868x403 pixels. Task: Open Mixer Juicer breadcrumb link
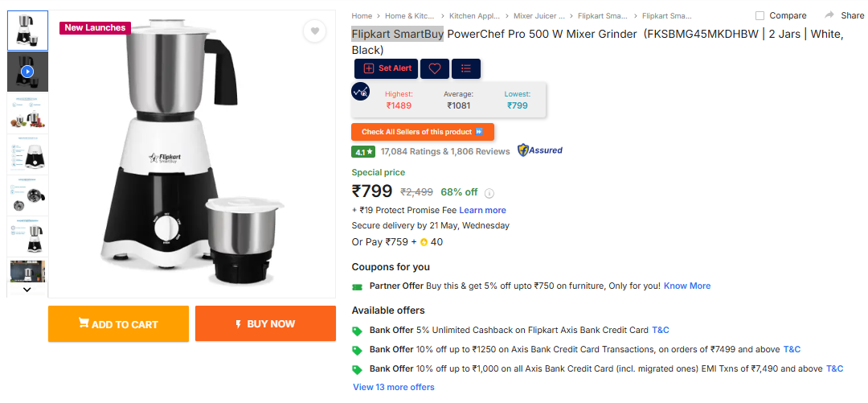click(x=538, y=16)
